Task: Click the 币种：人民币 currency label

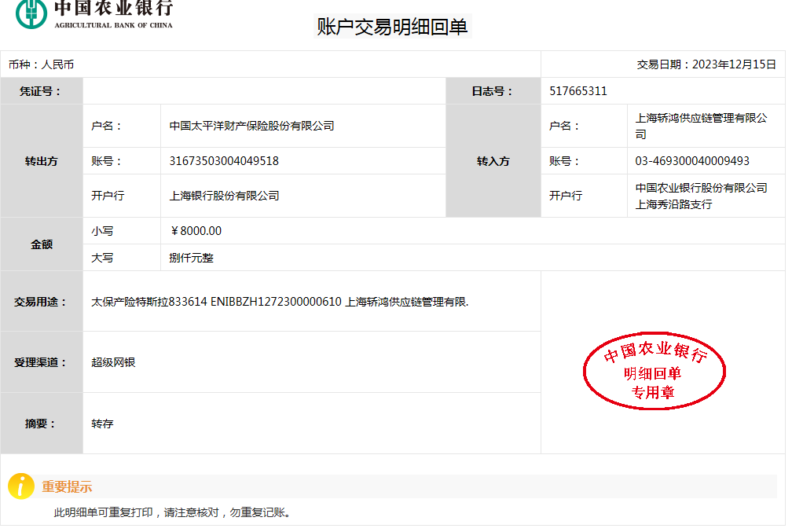Action: tap(41, 64)
